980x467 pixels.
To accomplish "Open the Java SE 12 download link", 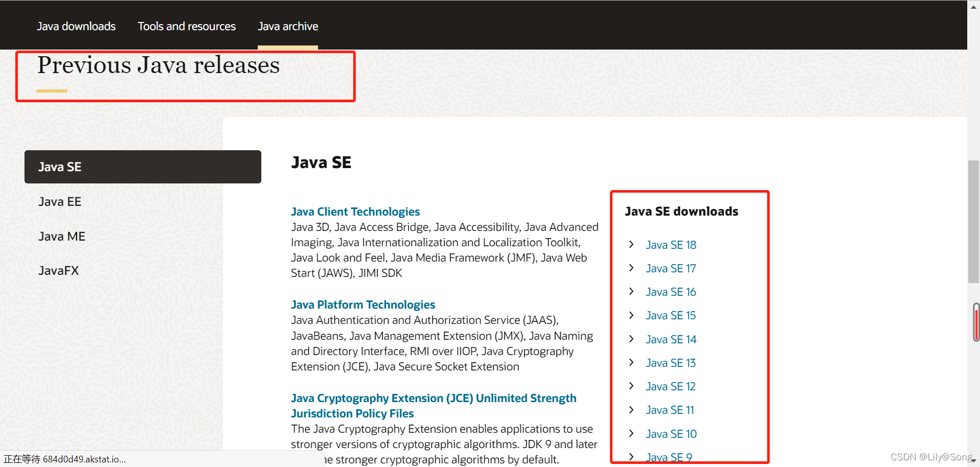I will [671, 386].
